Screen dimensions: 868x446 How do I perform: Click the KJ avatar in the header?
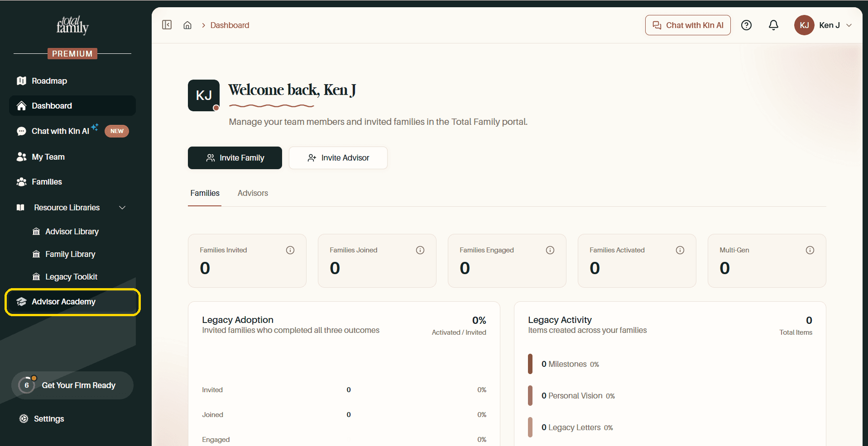click(804, 25)
